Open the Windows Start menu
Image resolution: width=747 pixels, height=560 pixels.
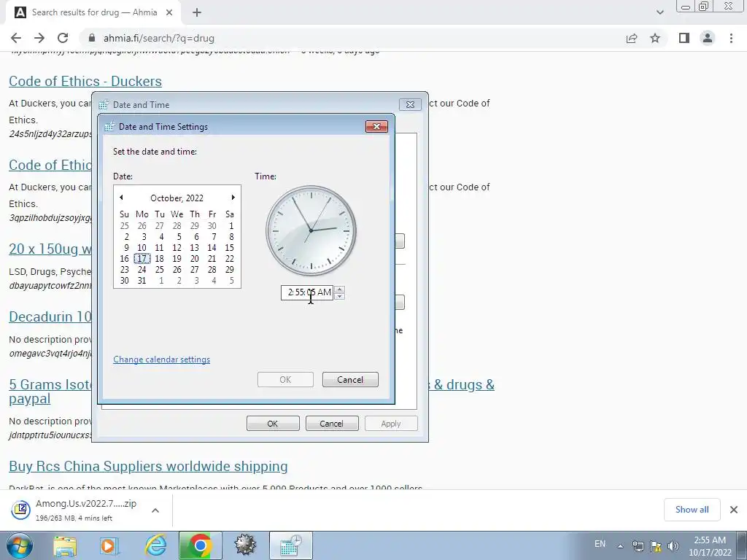(x=20, y=545)
